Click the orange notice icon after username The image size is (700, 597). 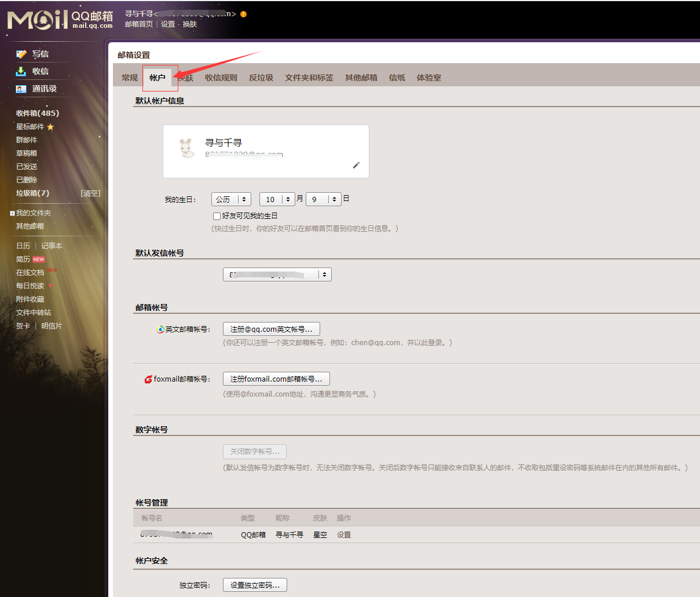[x=243, y=14]
